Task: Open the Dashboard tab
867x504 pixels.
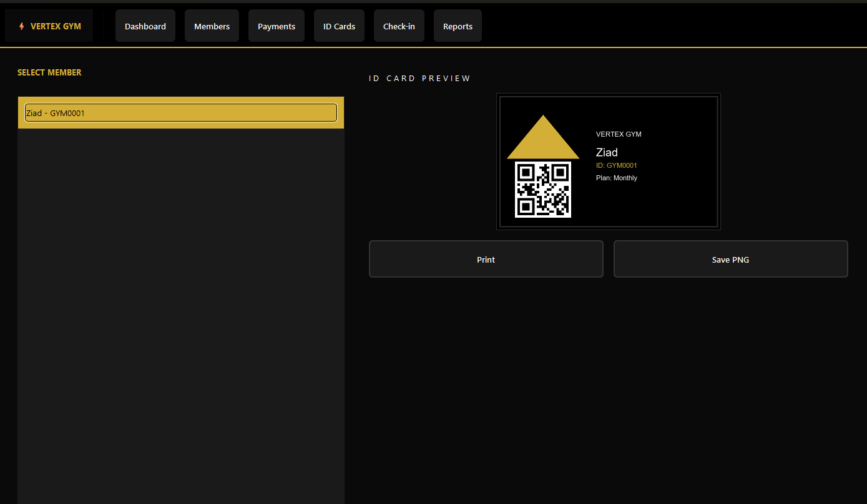Action: (145, 26)
